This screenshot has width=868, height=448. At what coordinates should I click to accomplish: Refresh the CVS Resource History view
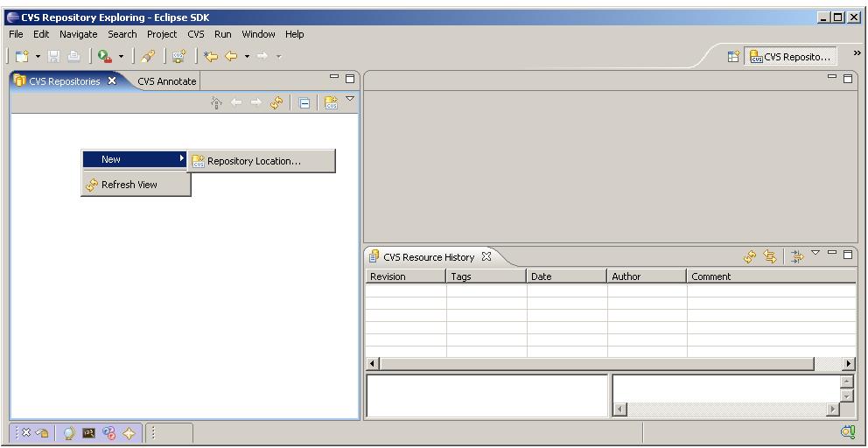pos(750,256)
